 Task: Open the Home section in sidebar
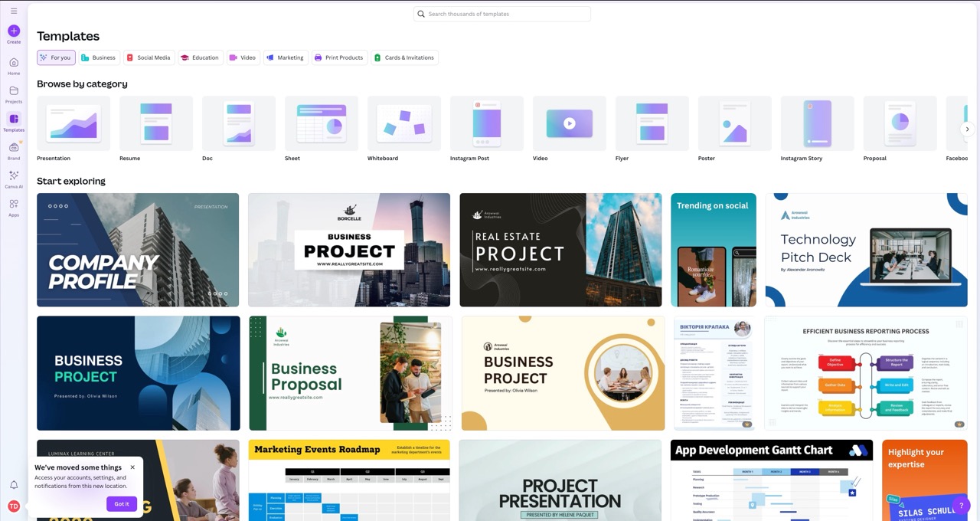point(14,63)
